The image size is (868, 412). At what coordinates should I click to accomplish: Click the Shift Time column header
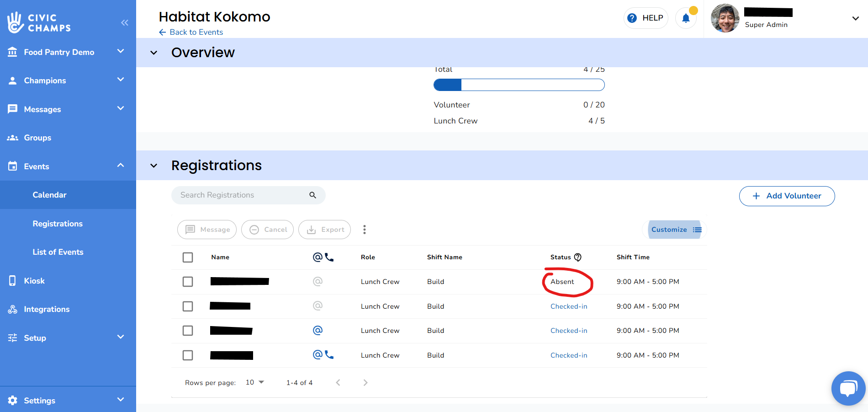click(633, 257)
